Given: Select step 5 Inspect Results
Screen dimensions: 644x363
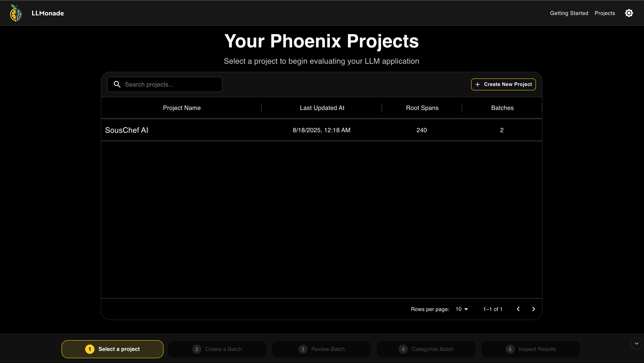Looking at the screenshot, I should tap(531, 349).
